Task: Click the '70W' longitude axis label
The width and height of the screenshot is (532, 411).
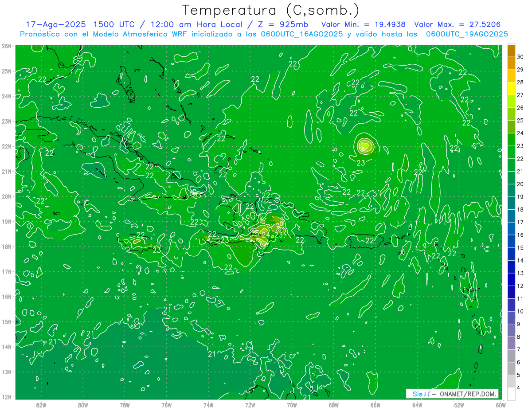Action: (292, 404)
